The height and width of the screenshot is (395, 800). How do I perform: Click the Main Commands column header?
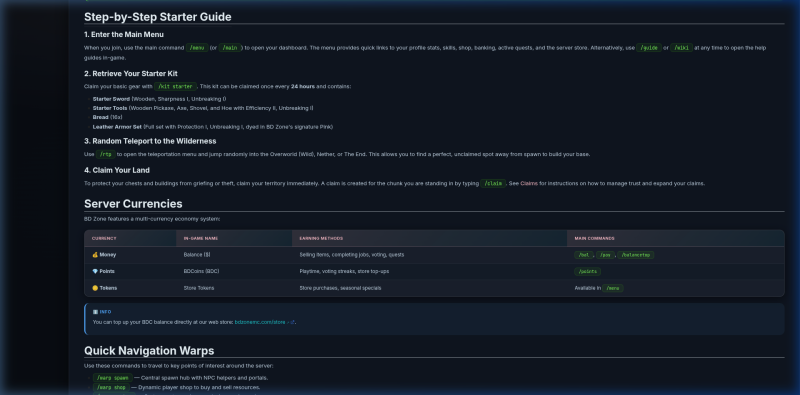coord(594,238)
